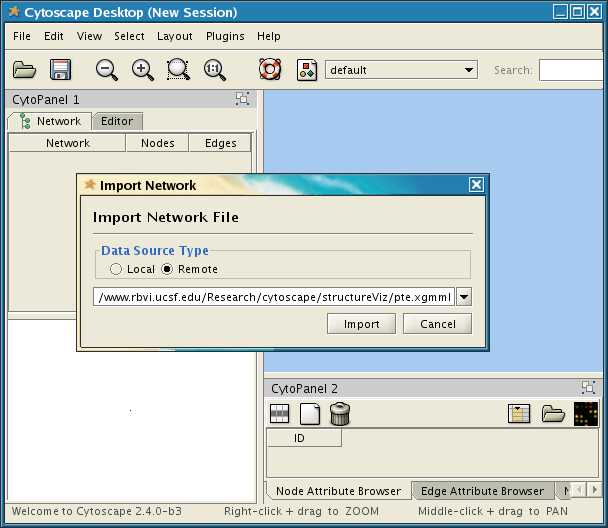Float CytoPanel 1 using its dock icon
Viewport: 608px width, 528px height.
(242, 98)
